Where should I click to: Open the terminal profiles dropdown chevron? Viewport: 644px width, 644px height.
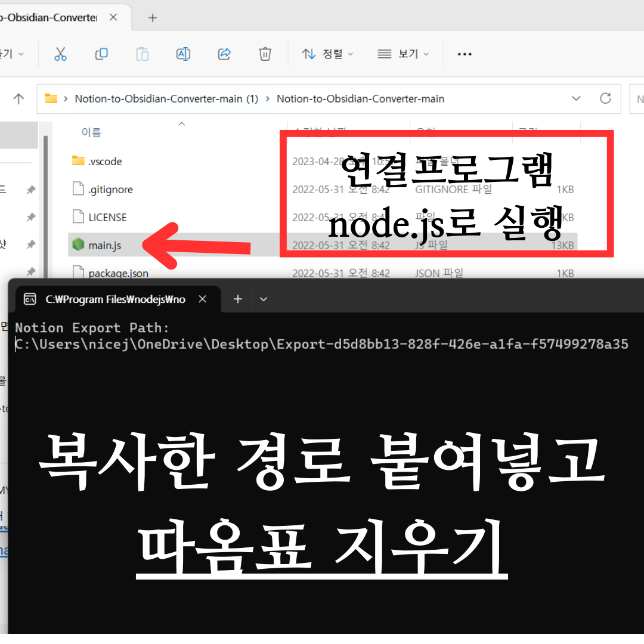pos(264,299)
